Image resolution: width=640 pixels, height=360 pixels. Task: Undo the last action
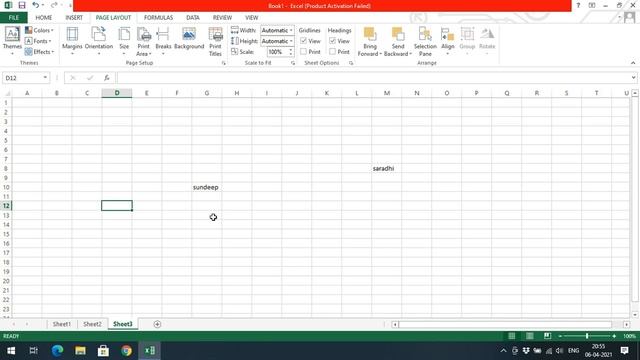pyautogui.click(x=36, y=5)
